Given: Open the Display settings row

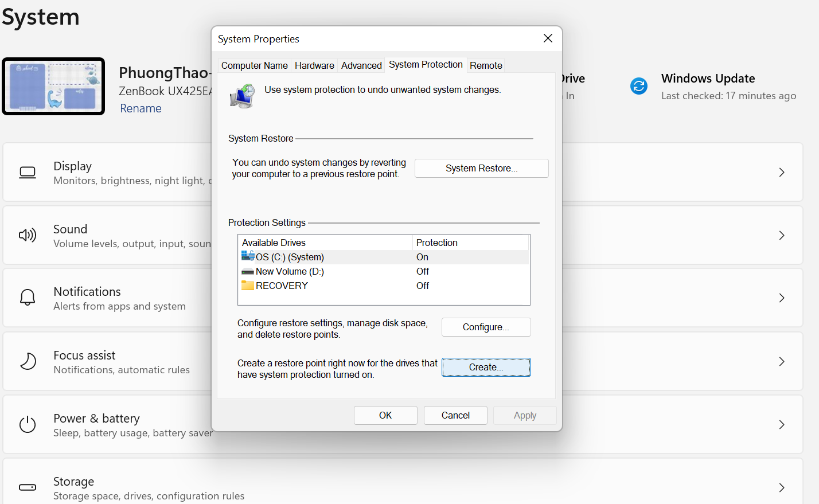Looking at the screenshot, I should coord(403,172).
